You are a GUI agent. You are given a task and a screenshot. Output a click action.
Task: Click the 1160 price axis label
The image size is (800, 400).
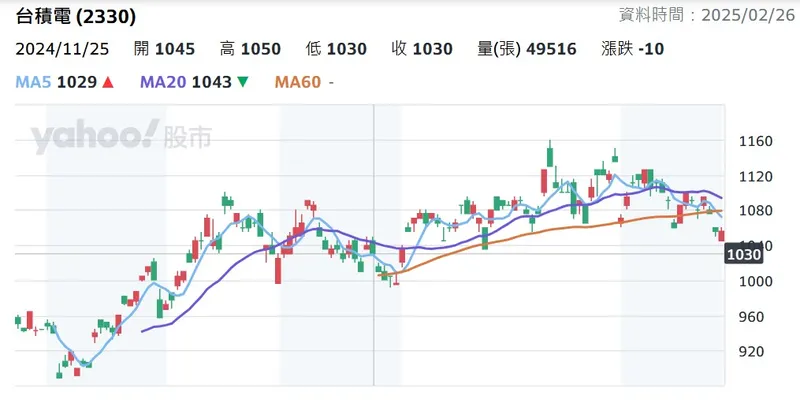pos(756,141)
